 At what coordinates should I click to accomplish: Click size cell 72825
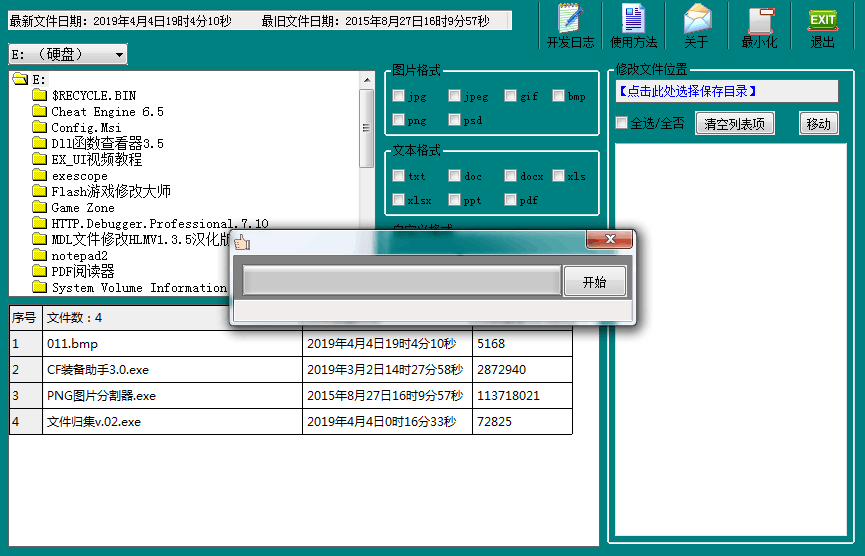point(522,421)
